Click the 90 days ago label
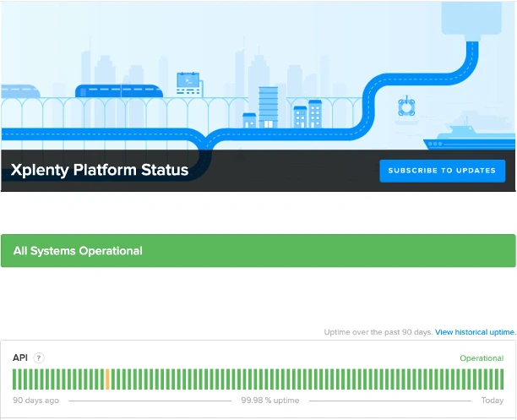Image resolution: width=517 pixels, height=420 pixels. pos(36,401)
